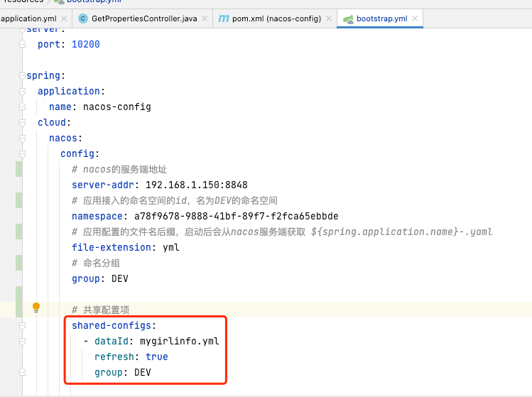Click the refresh value true
The width and height of the screenshot is (532, 397).
pyautogui.click(x=156, y=357)
